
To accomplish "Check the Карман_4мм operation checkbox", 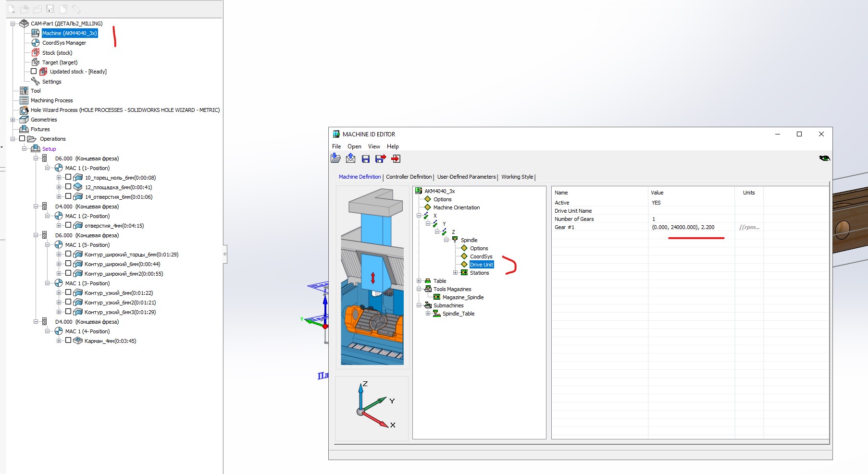I will coord(68,340).
